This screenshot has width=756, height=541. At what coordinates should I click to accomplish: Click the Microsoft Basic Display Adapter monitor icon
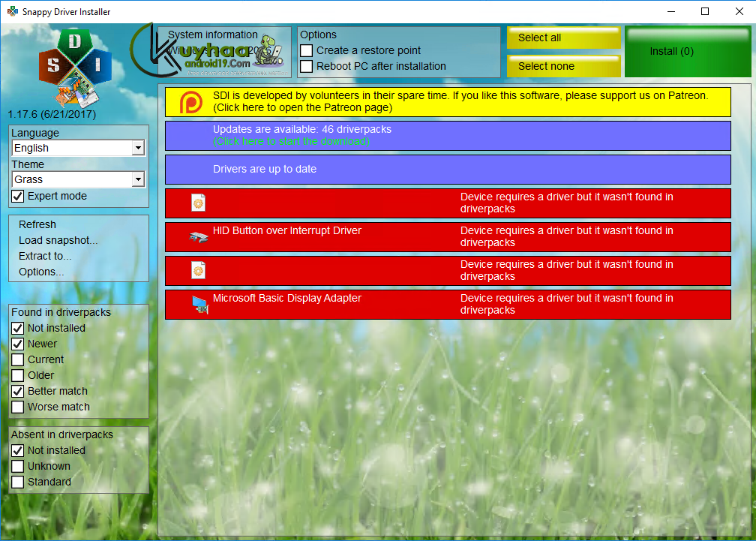199,305
